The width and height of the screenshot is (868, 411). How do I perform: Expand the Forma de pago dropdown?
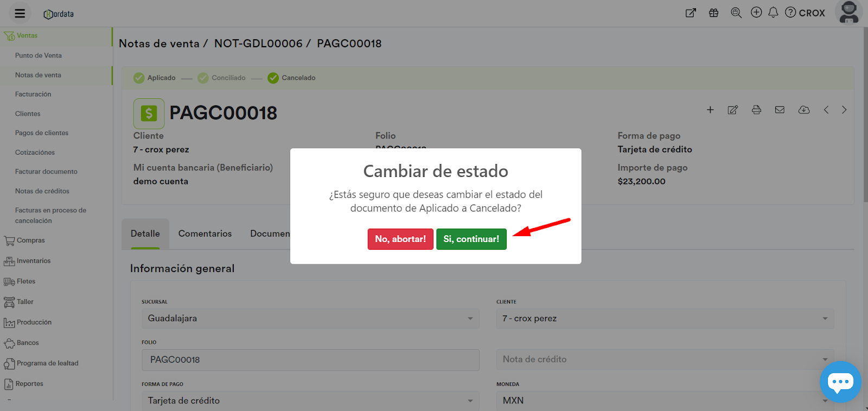(310, 401)
